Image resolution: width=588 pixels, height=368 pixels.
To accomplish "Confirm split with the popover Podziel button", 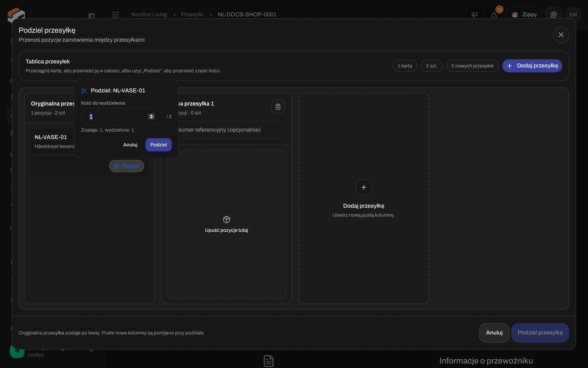I will [x=158, y=145].
